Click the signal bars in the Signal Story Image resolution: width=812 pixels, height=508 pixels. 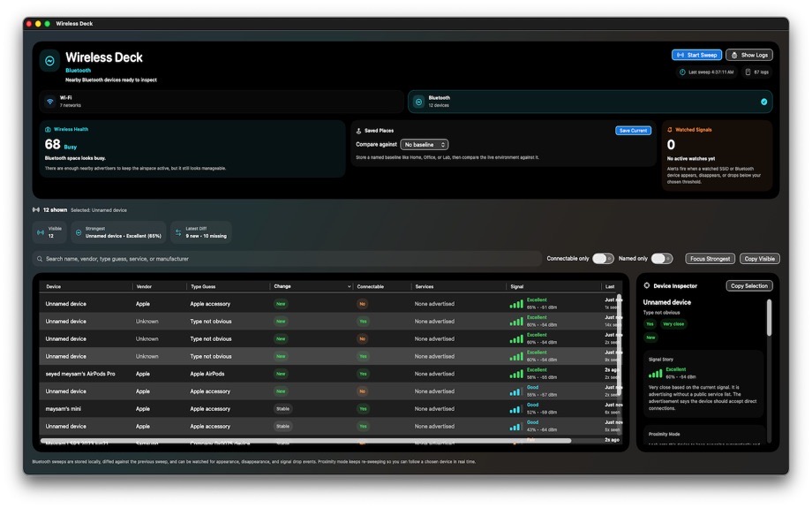[x=655, y=373]
